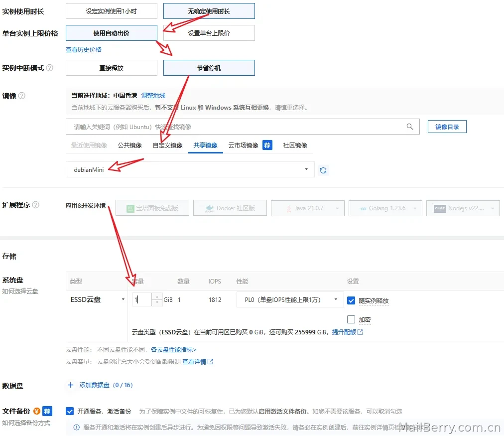Viewport: 504px width, 436px height.
Task: Open 镜像目录 button
Action: pos(447,127)
